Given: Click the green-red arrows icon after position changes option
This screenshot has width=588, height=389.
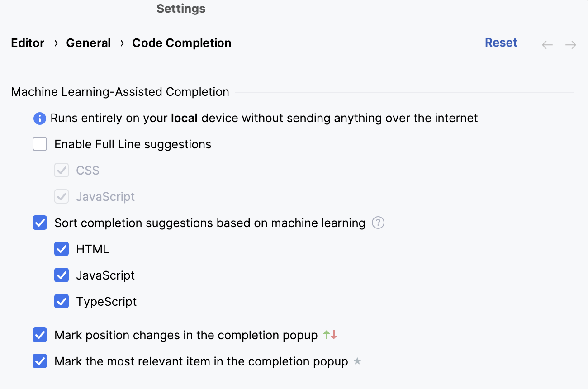Looking at the screenshot, I should [x=329, y=335].
